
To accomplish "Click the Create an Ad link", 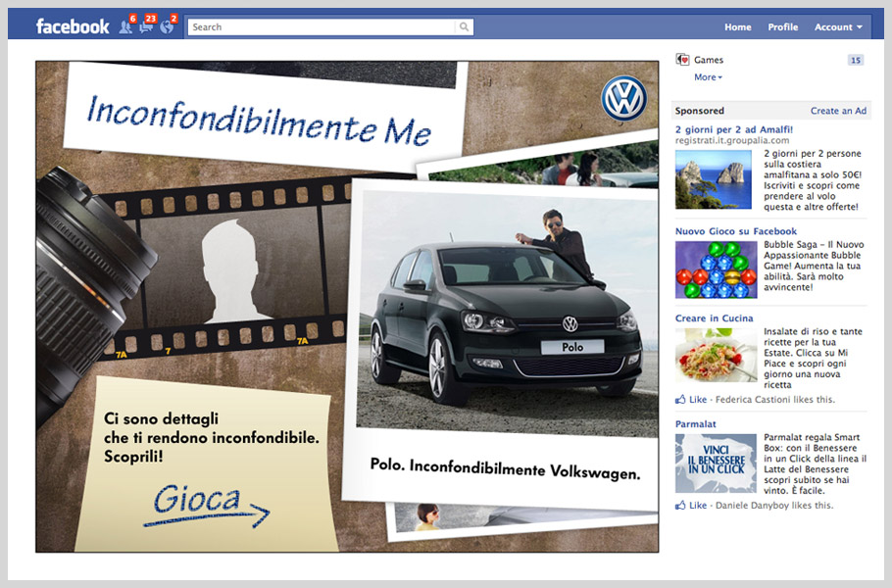I will pyautogui.click(x=838, y=111).
